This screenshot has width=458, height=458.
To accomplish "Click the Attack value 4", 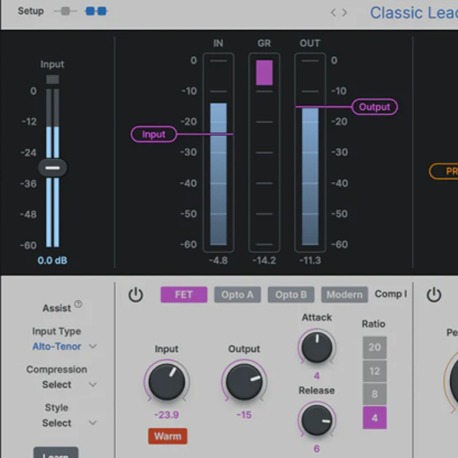I will 317,376.
